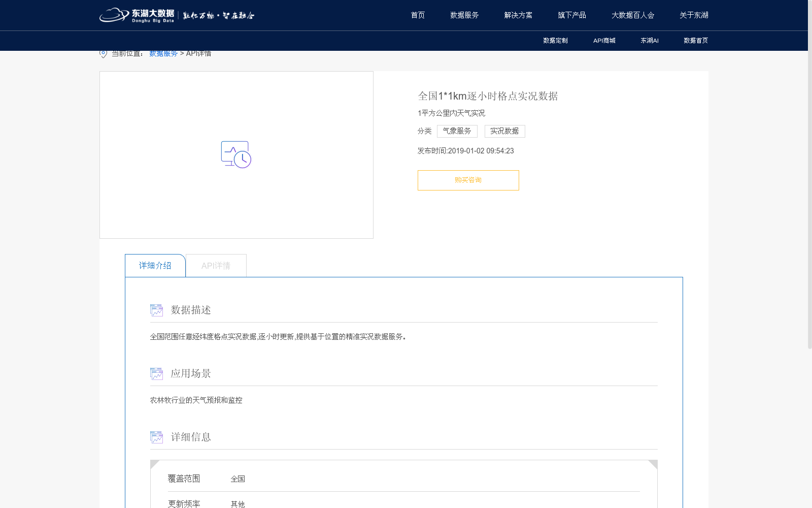Viewport: 812px width, 508px height.
Task: Click the icon beside 数据描述 heading
Action: 156,310
